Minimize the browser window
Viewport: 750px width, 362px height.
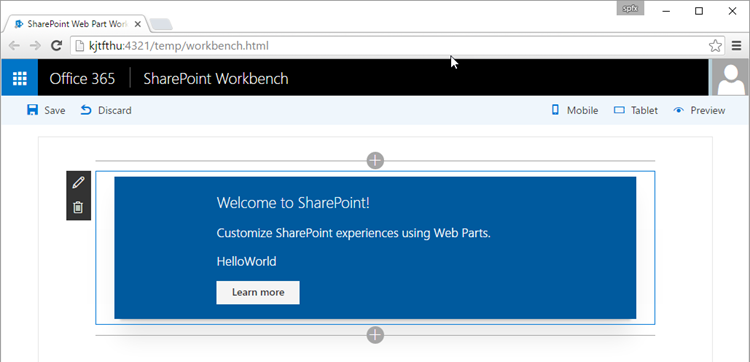pos(667,11)
